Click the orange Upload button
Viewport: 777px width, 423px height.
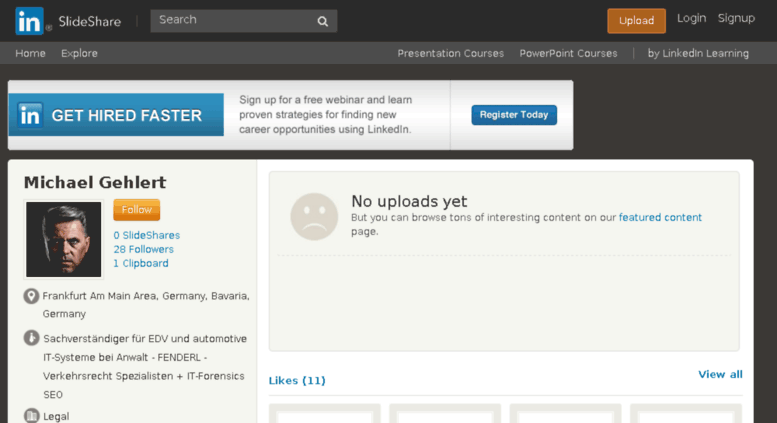tap(636, 21)
